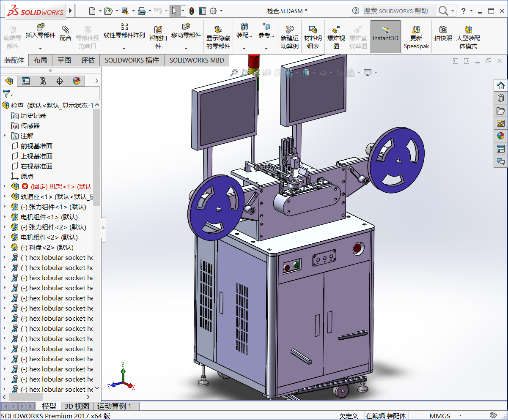Screen dimensions: 508x420
Task: Click Update Speedpak (更新 Speedpak)
Action: 416,38
